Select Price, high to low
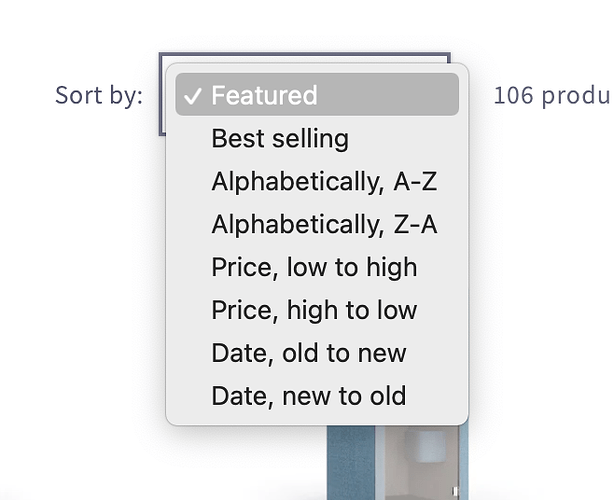 (x=314, y=310)
